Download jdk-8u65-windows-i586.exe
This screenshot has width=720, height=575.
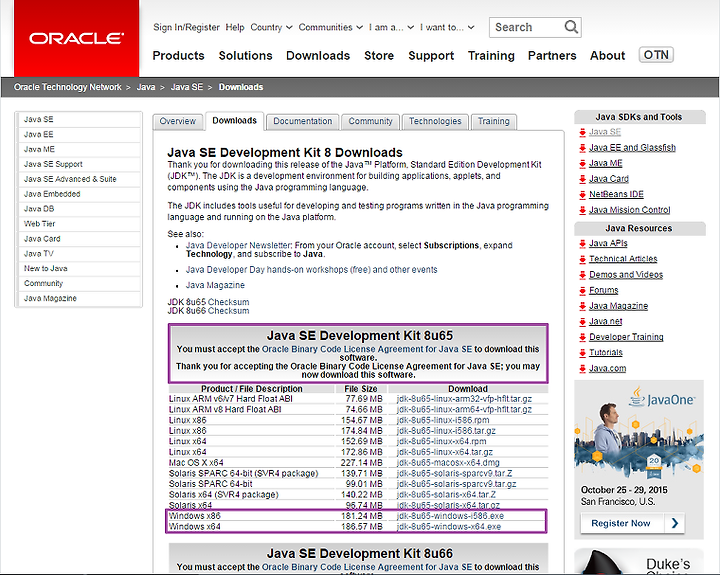[450, 516]
